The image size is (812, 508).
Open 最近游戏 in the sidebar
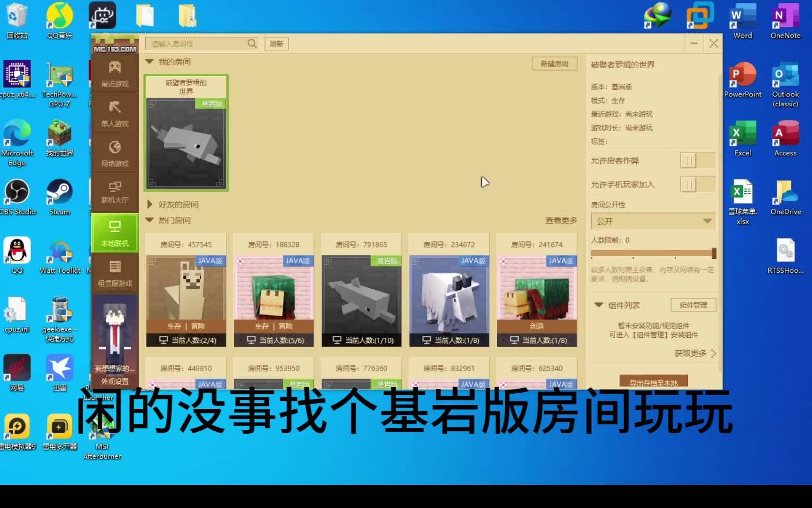click(115, 74)
